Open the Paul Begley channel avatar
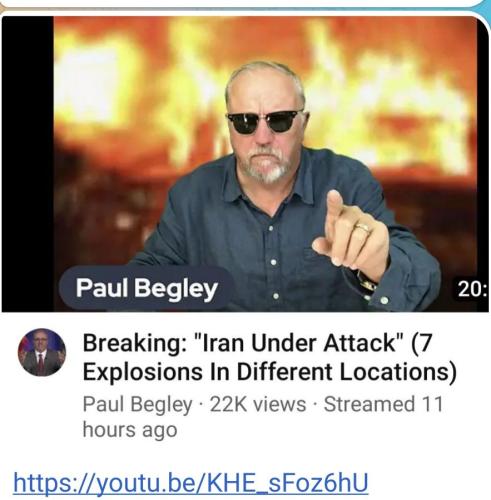The width and height of the screenshot is (491, 500). click(42, 353)
